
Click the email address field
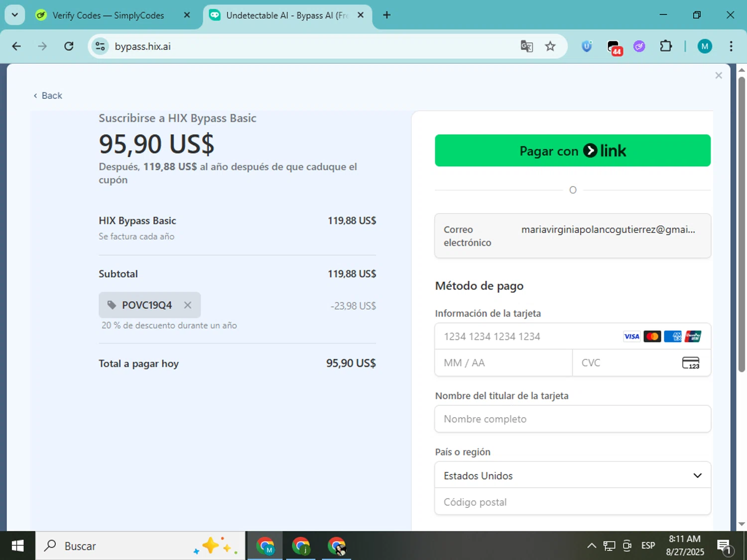(x=573, y=236)
